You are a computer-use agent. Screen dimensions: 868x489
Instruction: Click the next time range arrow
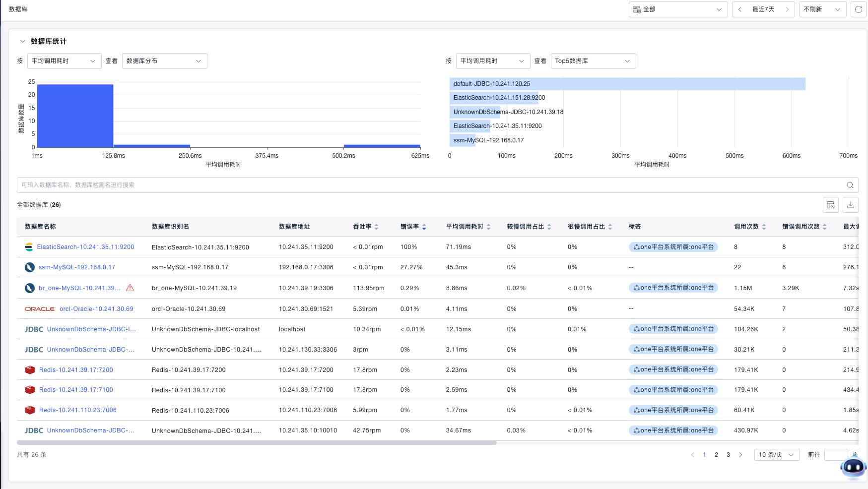click(x=787, y=9)
